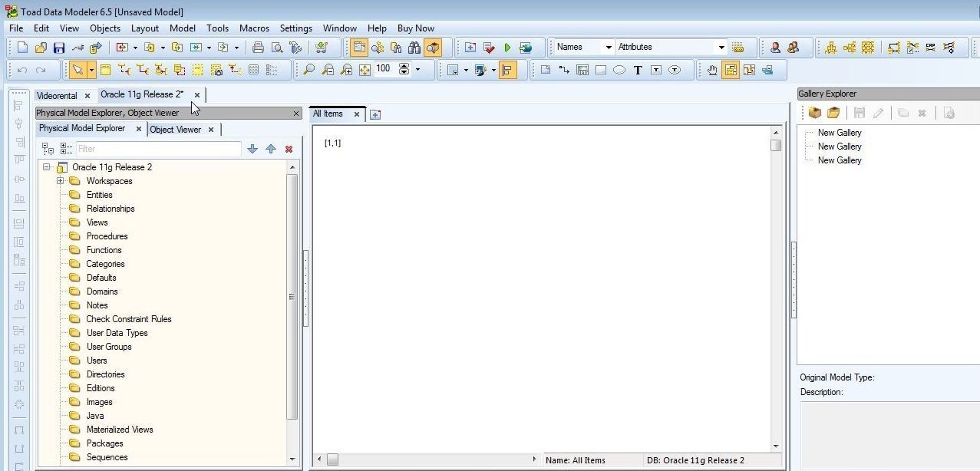Select the image stamp tool icon
This screenshot has width=980, height=471.
582,70
